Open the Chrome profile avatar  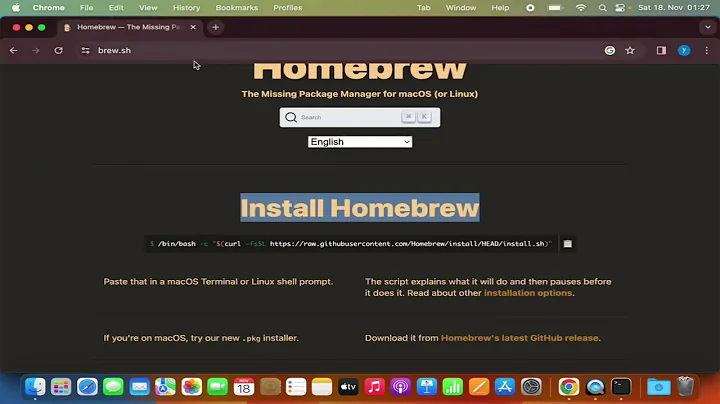pyautogui.click(x=684, y=50)
